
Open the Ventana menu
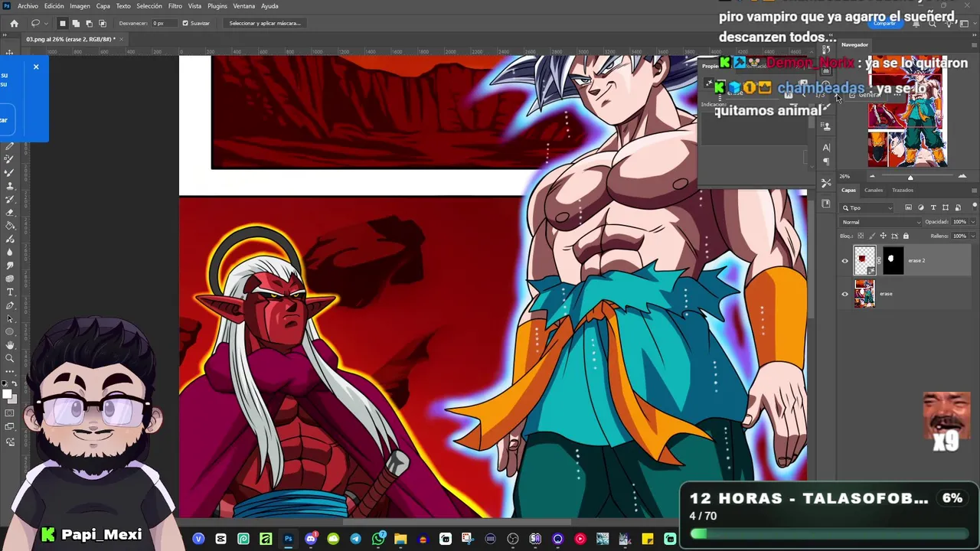[x=243, y=6]
